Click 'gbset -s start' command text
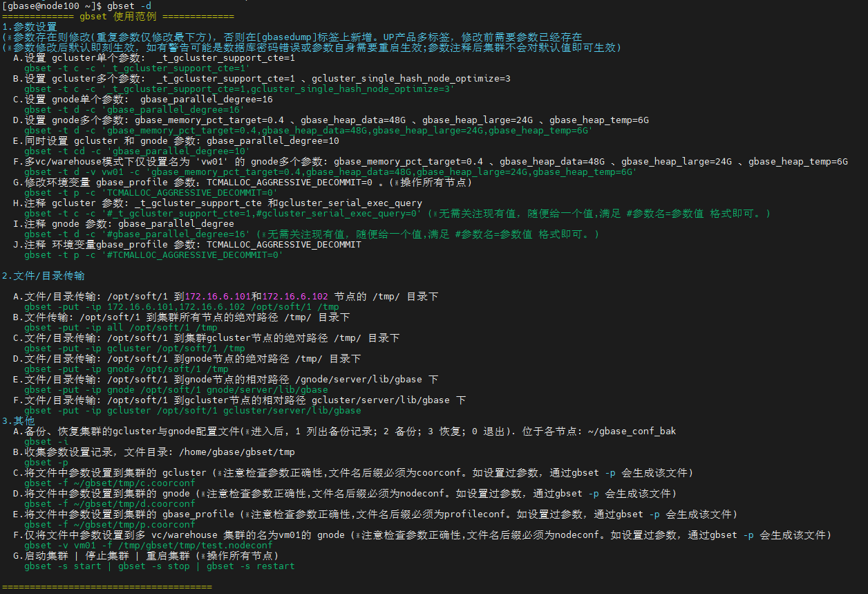This screenshot has height=594, width=868. [x=63, y=566]
